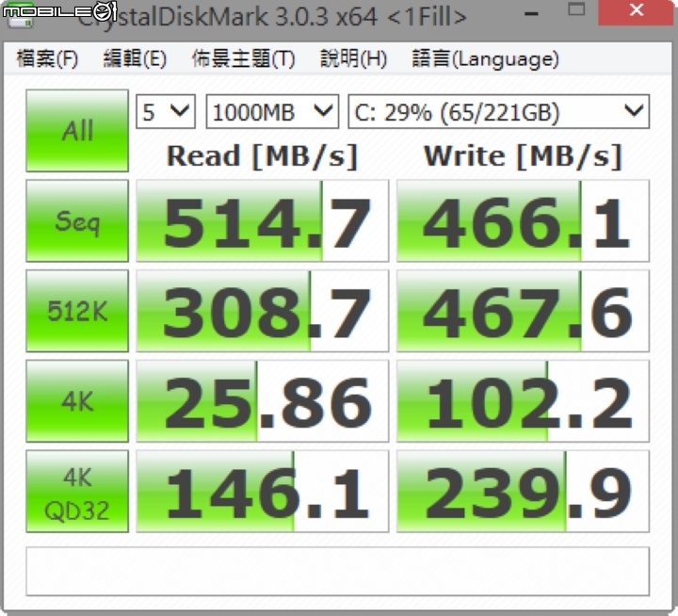The height and width of the screenshot is (616, 678).
Task: Expand the 1000MB test size dropdown
Action: pos(272,111)
